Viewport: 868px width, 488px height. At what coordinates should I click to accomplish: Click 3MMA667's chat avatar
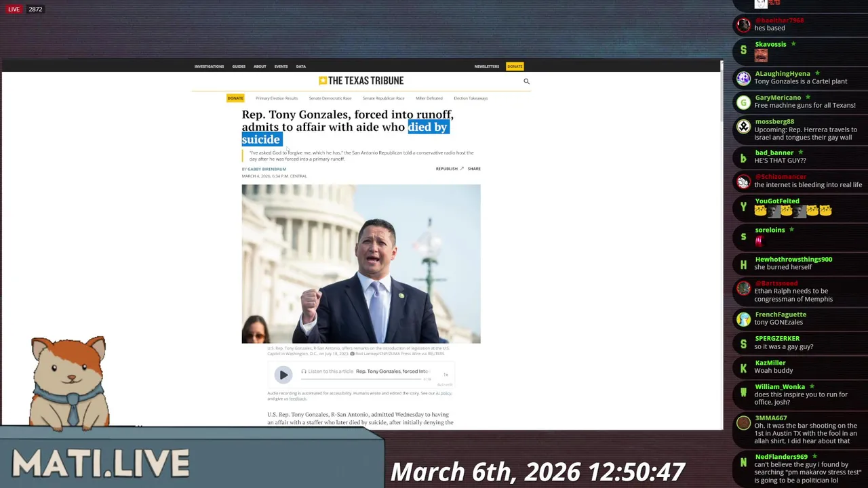tap(744, 424)
